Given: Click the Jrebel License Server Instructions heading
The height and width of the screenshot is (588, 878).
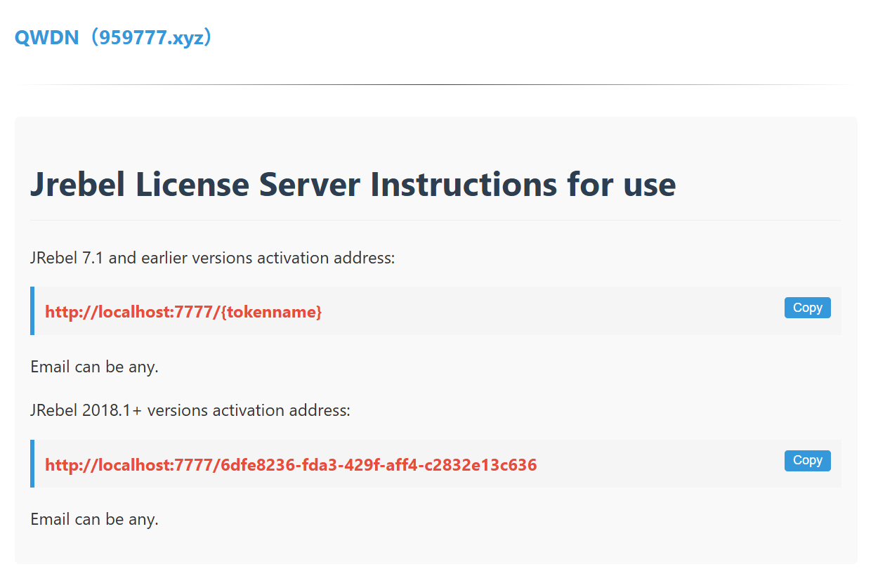Looking at the screenshot, I should [x=353, y=184].
